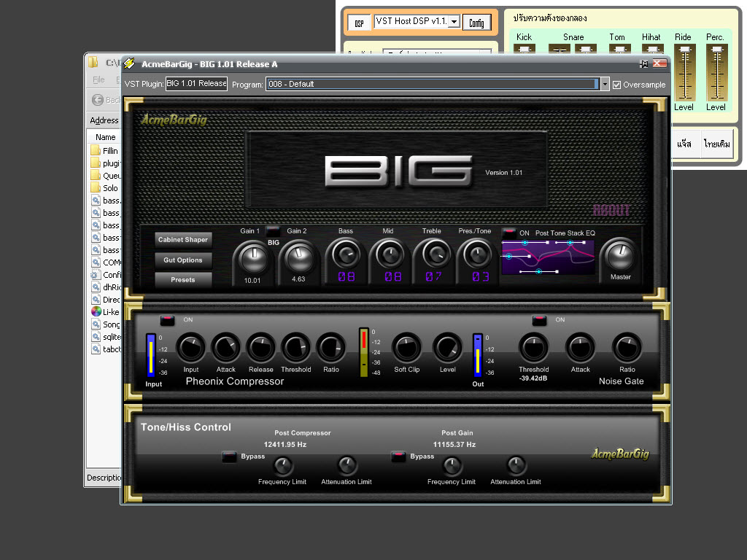Click the Back arrow icon in file window
747x560 pixels.
98,99
